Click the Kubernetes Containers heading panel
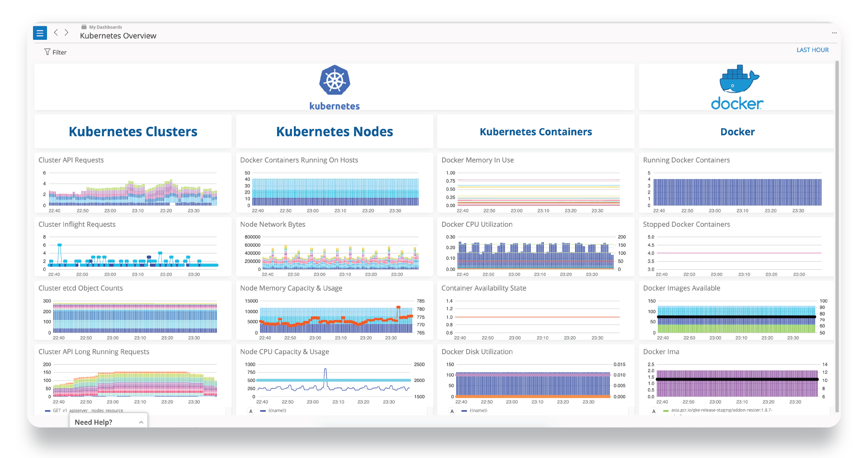The height and width of the screenshot is (458, 868). 536,132
